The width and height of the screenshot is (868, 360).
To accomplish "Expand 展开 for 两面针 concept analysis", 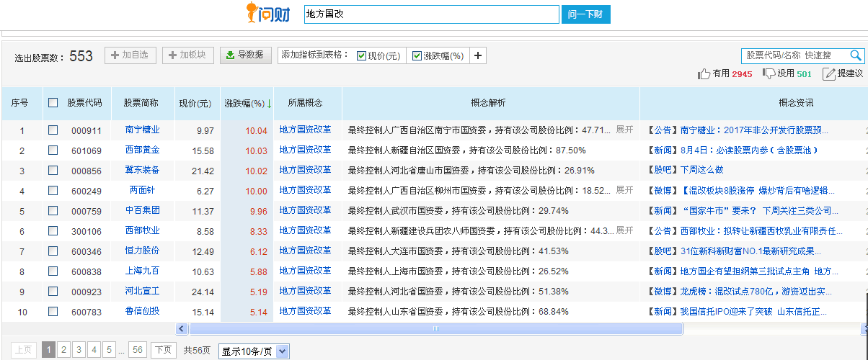I will coord(624,190).
